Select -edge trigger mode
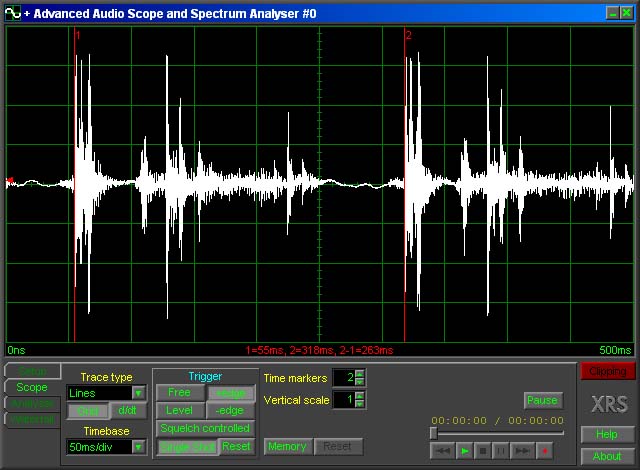 (230, 410)
